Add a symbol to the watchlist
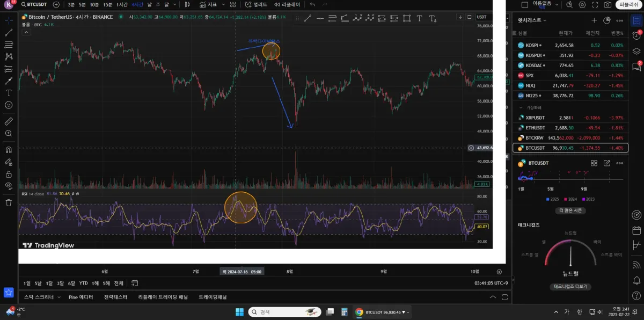Viewport: 644px width, 320px height. pos(594,20)
